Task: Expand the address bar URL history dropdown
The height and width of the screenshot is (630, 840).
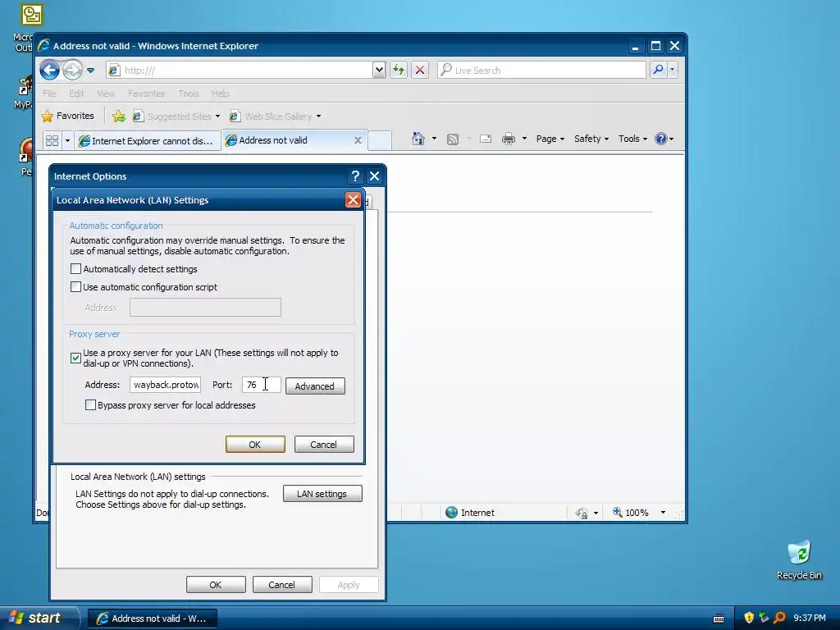Action: click(x=379, y=71)
